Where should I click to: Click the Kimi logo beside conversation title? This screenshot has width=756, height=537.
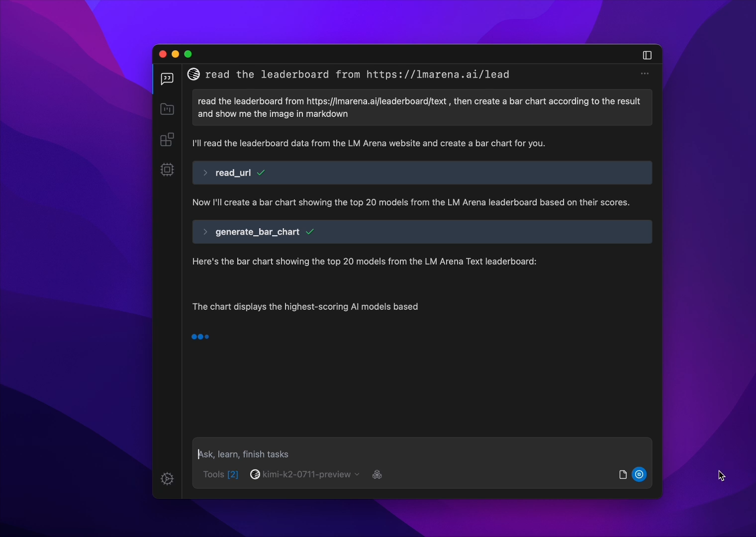point(194,74)
